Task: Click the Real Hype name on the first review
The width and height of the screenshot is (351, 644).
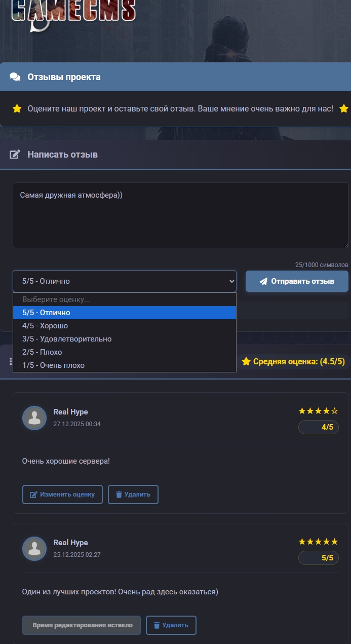Action: tap(70, 412)
